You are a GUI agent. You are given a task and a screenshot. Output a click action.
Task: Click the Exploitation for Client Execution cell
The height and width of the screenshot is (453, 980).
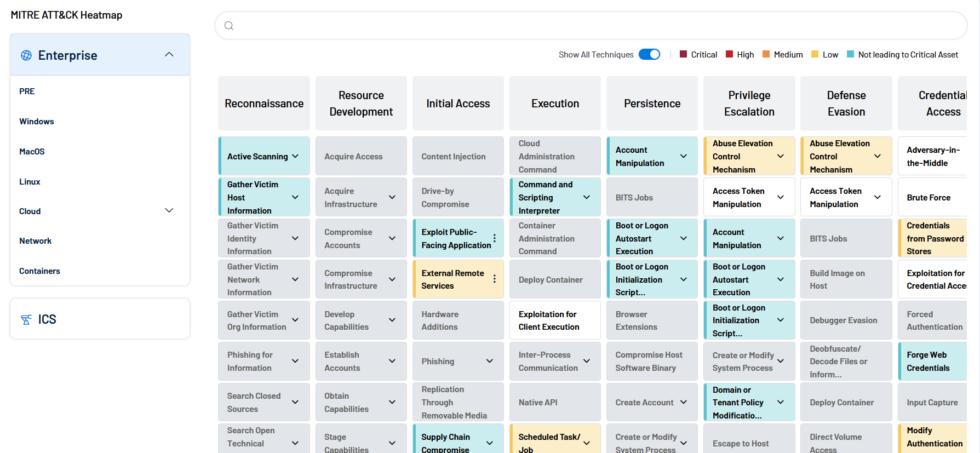pos(554,320)
